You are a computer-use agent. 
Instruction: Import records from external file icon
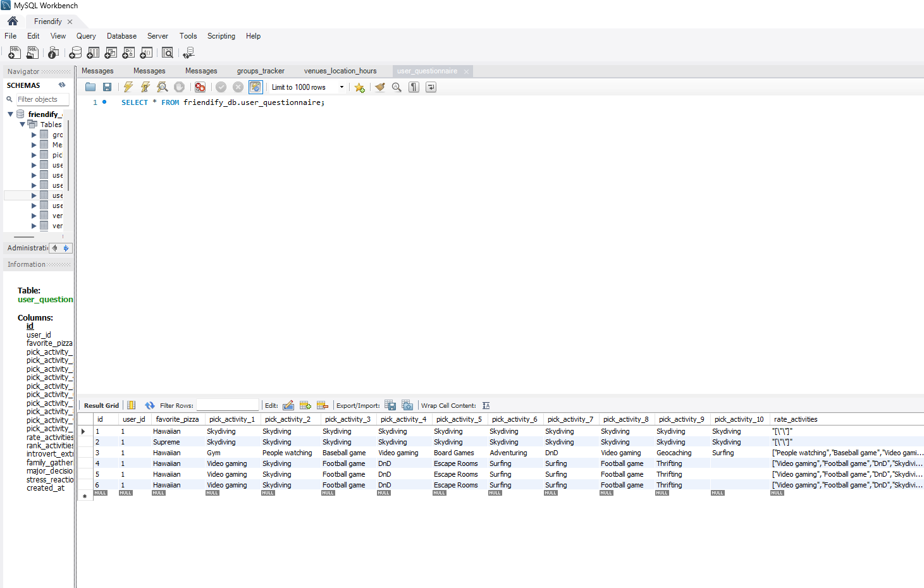pos(407,405)
